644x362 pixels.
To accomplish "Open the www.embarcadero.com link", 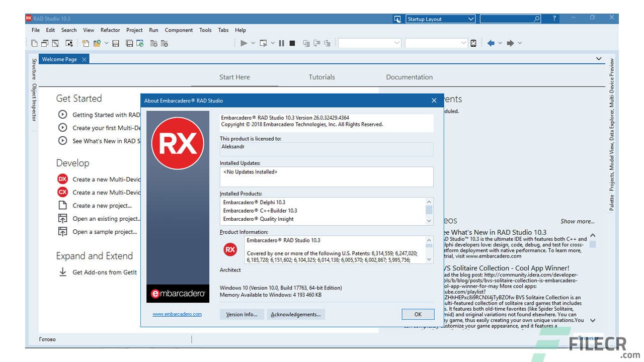I will pyautogui.click(x=176, y=314).
